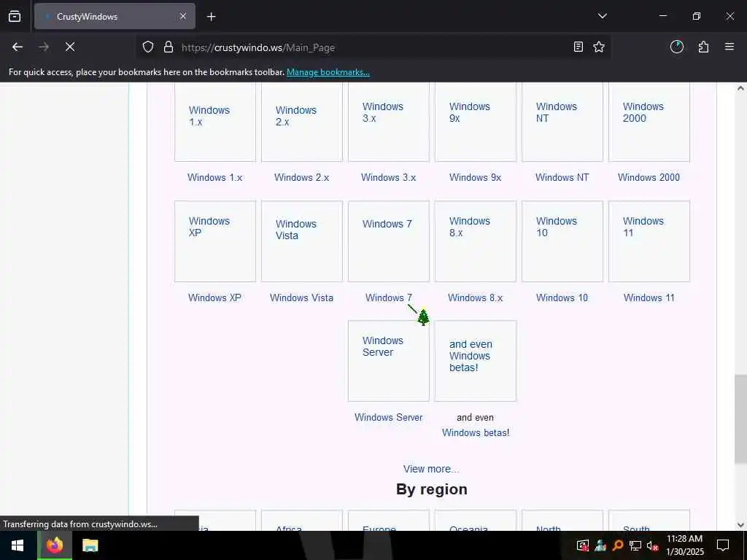Viewport: 747px width, 560px height.
Task: Follow the Windows NT caption link
Action: point(562,177)
